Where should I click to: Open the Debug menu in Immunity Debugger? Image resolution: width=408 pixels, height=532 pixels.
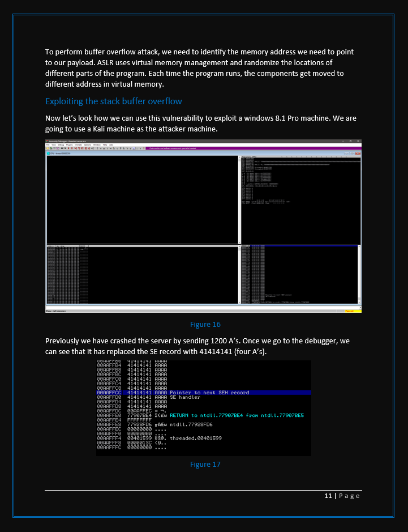point(61,145)
